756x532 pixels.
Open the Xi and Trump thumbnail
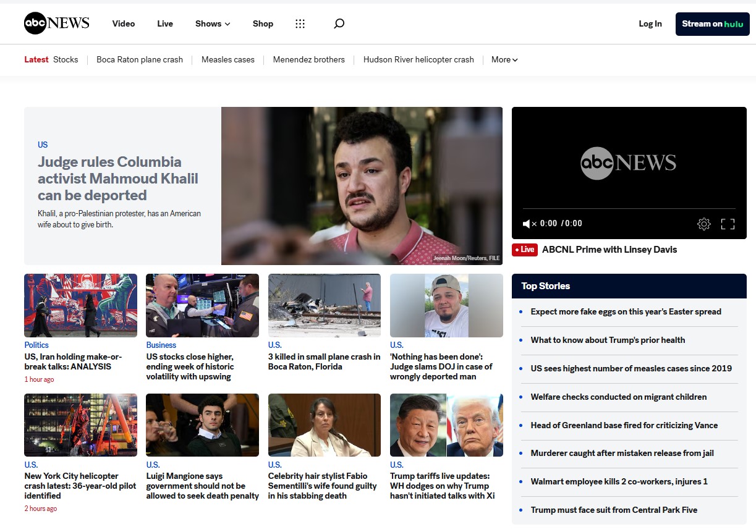(x=446, y=425)
